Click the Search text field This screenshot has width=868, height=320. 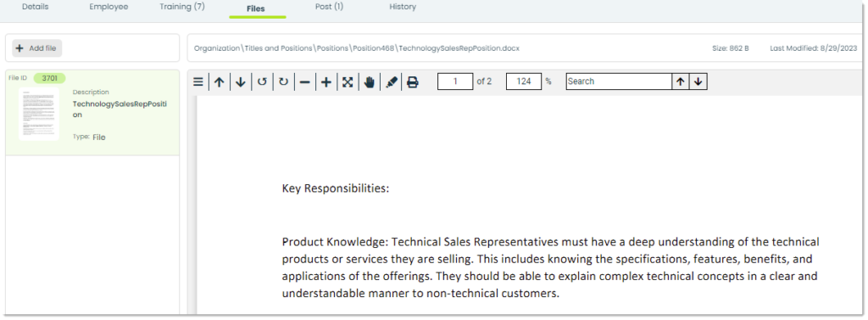(619, 81)
